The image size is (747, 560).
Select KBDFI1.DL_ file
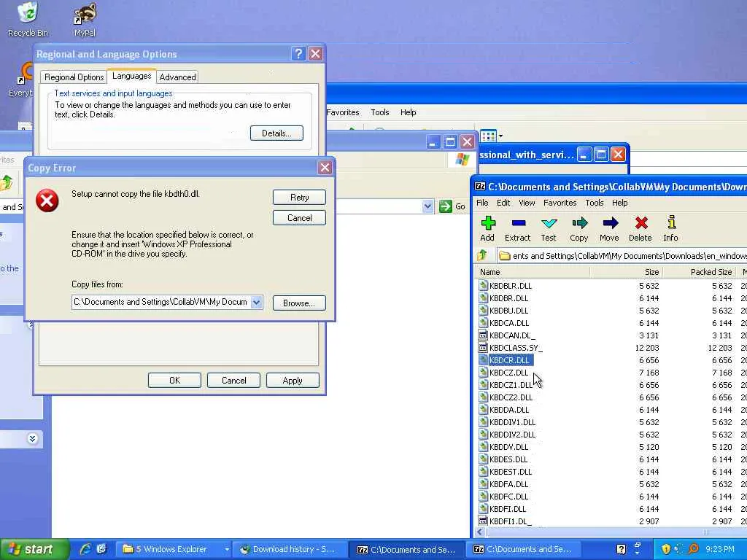510,521
